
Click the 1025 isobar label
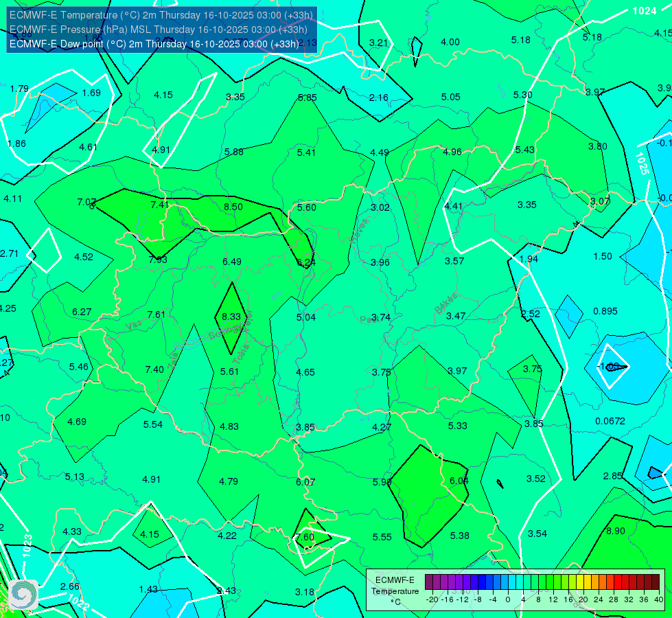642,164
